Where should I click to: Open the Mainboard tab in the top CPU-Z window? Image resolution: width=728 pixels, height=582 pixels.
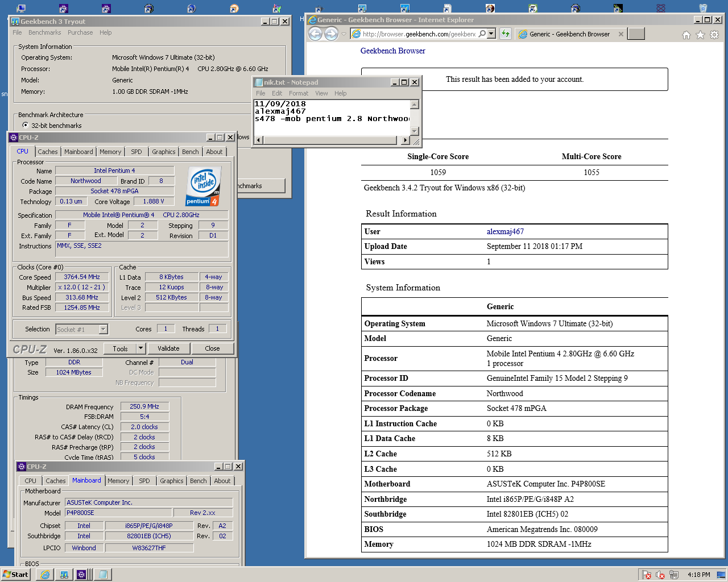tap(78, 152)
